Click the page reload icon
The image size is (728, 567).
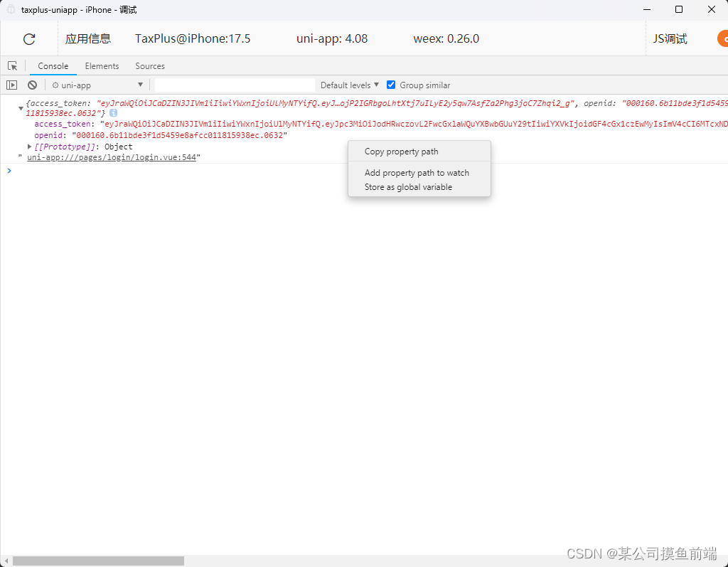[x=28, y=38]
